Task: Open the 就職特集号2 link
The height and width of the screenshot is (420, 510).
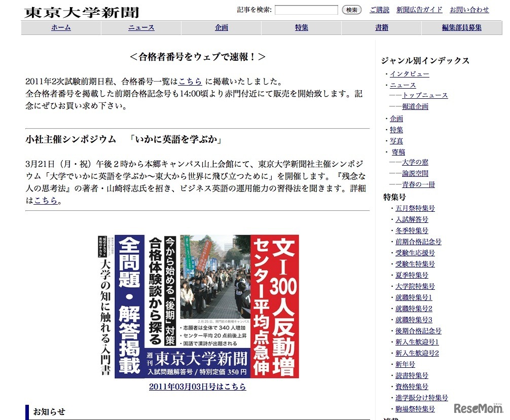Action: pos(414,309)
